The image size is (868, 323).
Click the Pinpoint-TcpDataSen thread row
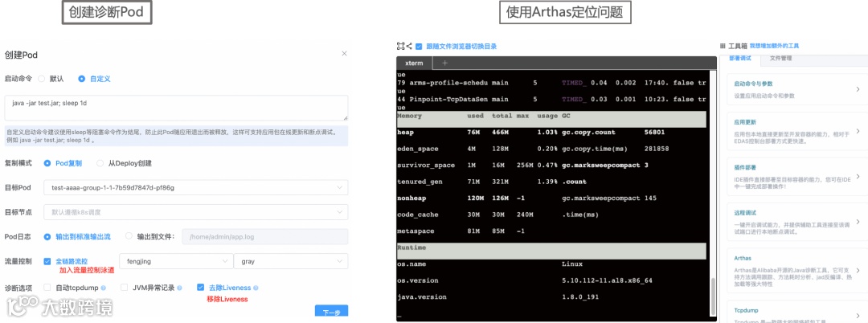coord(551,100)
